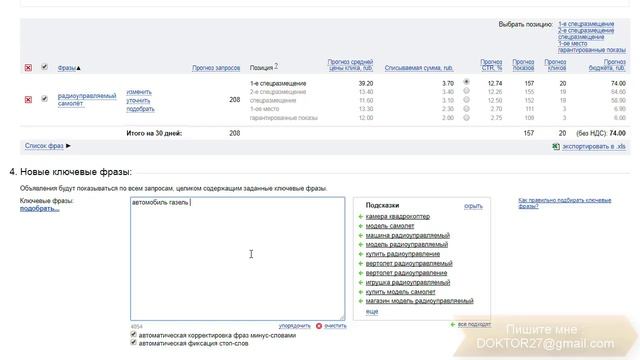This screenshot has height=360, width=640.
Task: Click 'все подходят' link
Action: pos(474,324)
